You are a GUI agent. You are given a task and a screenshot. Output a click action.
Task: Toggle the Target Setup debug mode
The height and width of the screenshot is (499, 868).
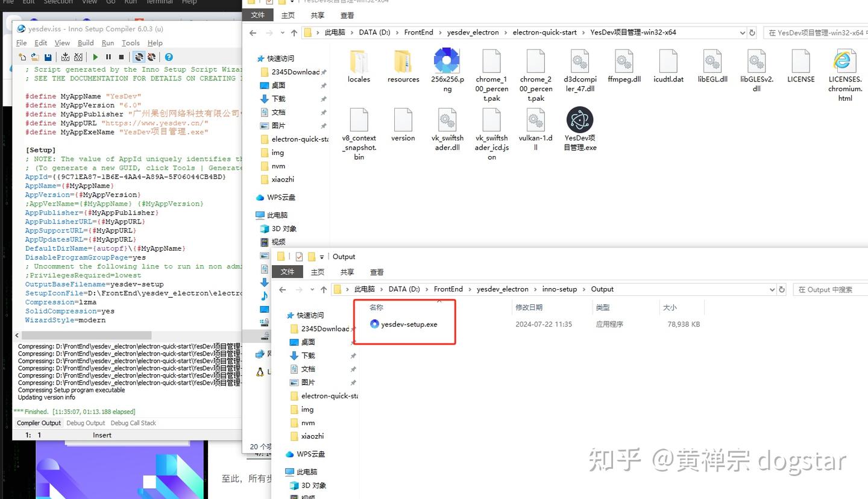coord(139,57)
